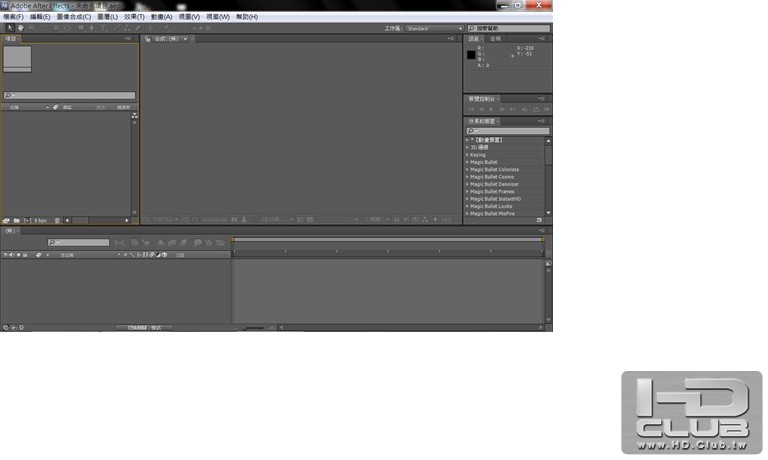
Task: Expand the 3D 通道 effects category
Action: click(467, 147)
